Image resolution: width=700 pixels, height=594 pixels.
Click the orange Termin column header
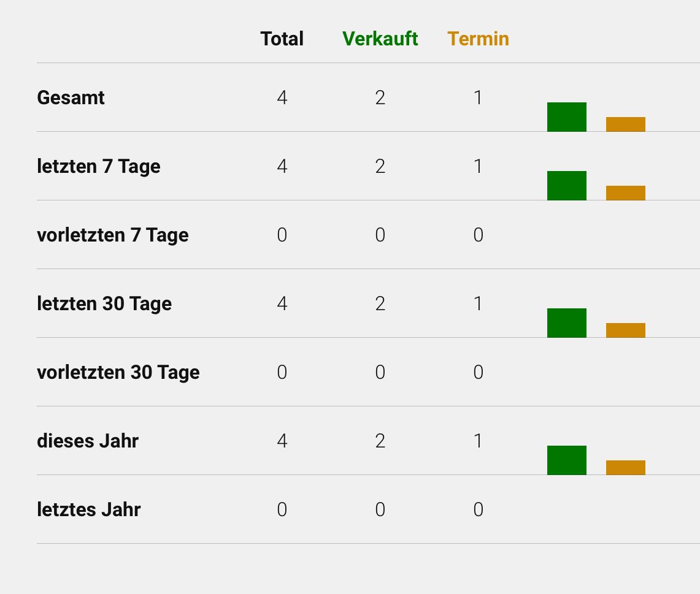[x=478, y=39]
